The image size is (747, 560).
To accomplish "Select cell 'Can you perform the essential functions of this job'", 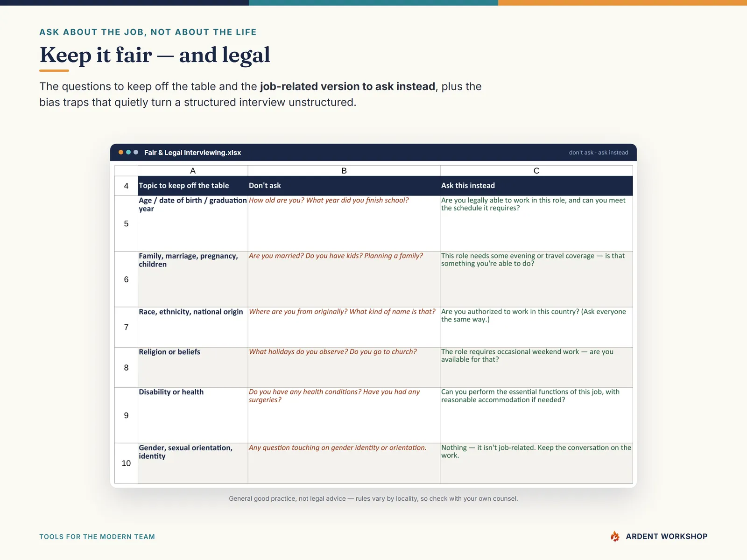I will click(536, 415).
